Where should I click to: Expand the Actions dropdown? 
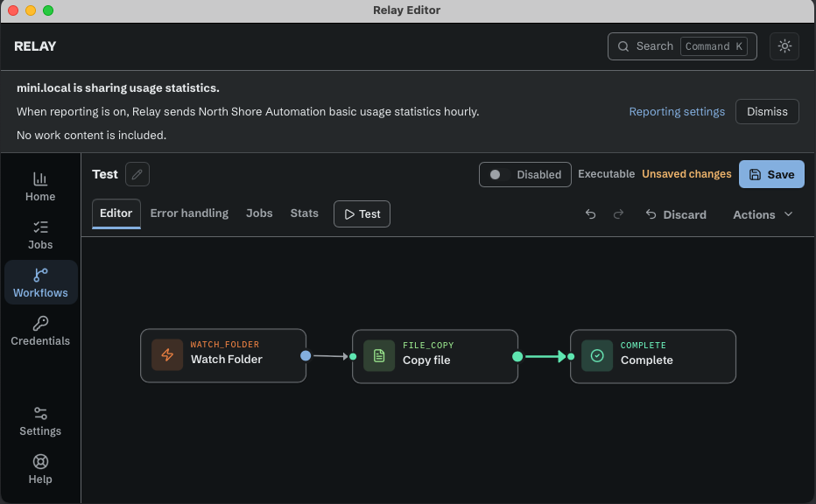pyautogui.click(x=763, y=214)
